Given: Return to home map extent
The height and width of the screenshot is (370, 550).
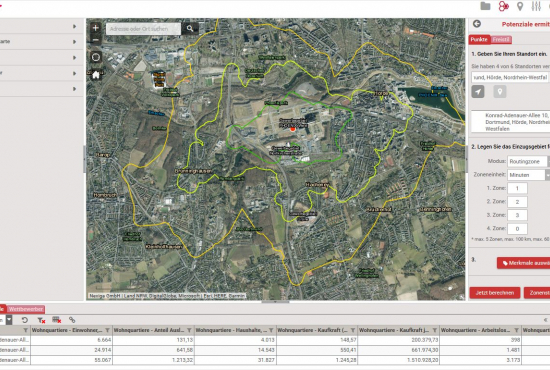Looking at the screenshot, I should (96, 75).
